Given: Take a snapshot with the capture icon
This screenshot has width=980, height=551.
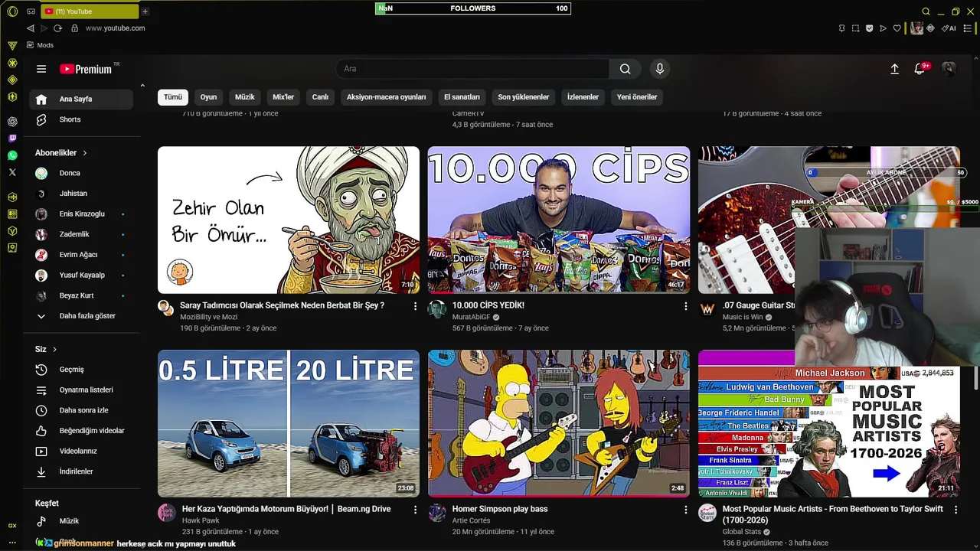Looking at the screenshot, I should point(855,28).
